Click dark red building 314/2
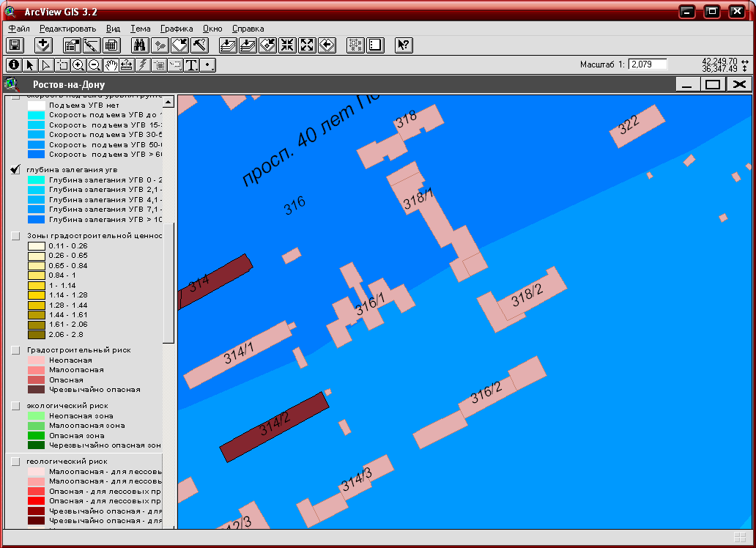Image resolution: width=756 pixels, height=548 pixels. (274, 427)
